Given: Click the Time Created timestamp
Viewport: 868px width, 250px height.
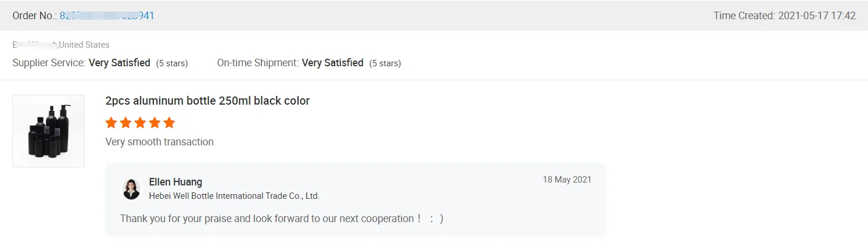Looking at the screenshot, I should click(x=784, y=16).
